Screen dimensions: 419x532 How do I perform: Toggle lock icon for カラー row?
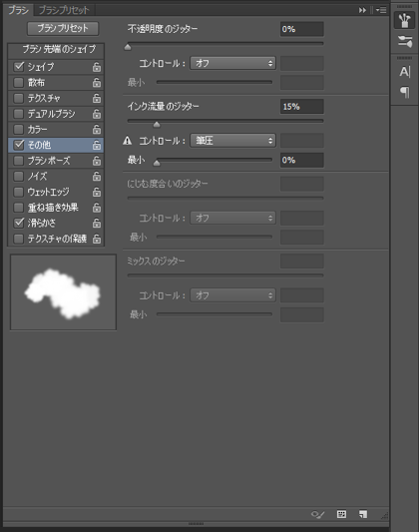click(97, 130)
